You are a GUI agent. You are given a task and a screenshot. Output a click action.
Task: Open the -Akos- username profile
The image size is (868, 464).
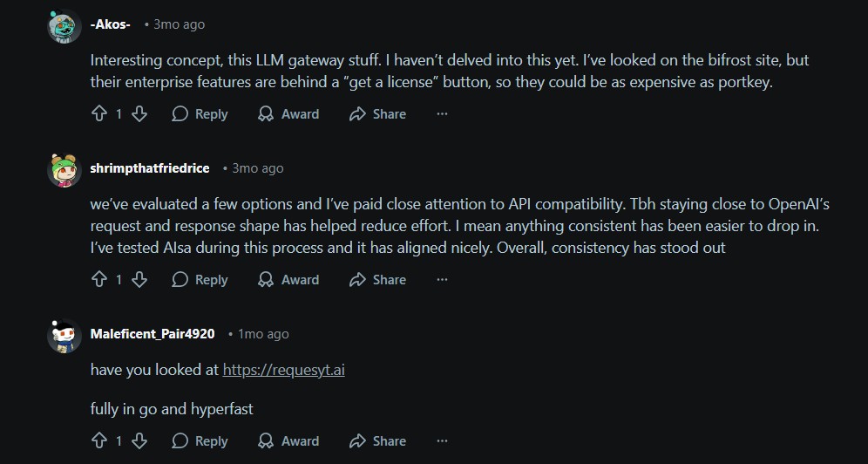(111, 24)
